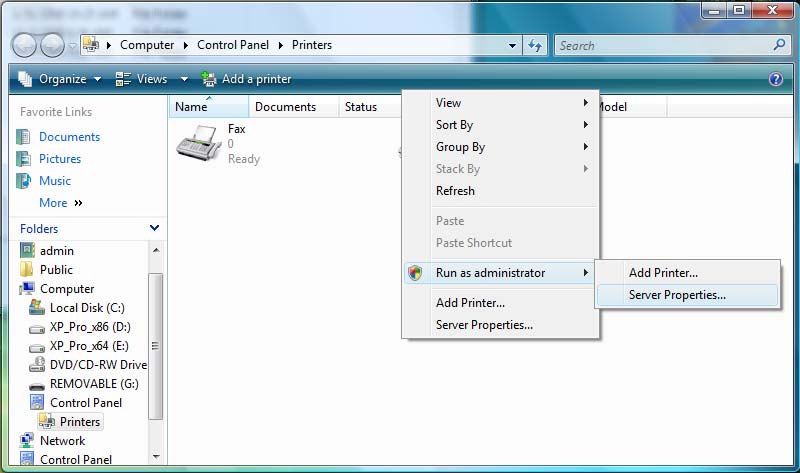Viewport: 800px width, 473px height.
Task: Expand breadcrumb arrow after Control Panel
Action: pos(281,45)
